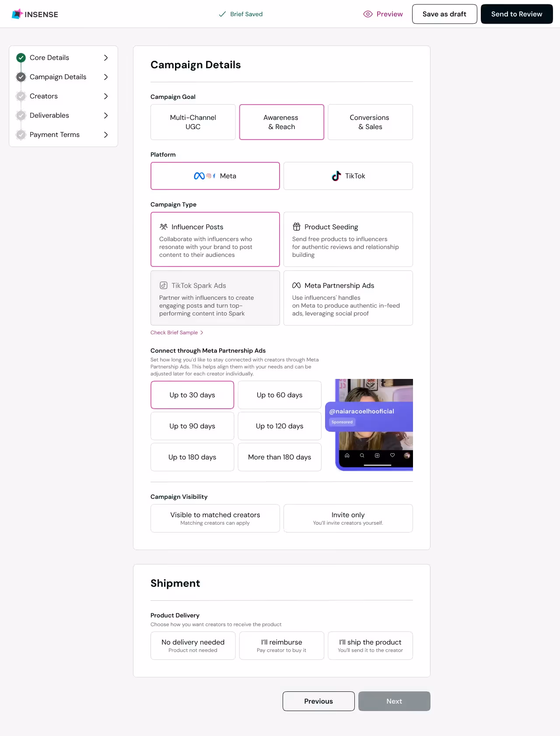Viewport: 560px width, 736px height.
Task: Select Awareness & Reach campaign goal
Action: [x=282, y=122]
